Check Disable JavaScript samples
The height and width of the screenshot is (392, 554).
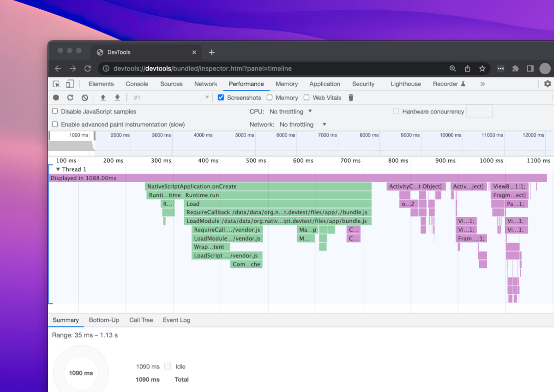coord(55,112)
